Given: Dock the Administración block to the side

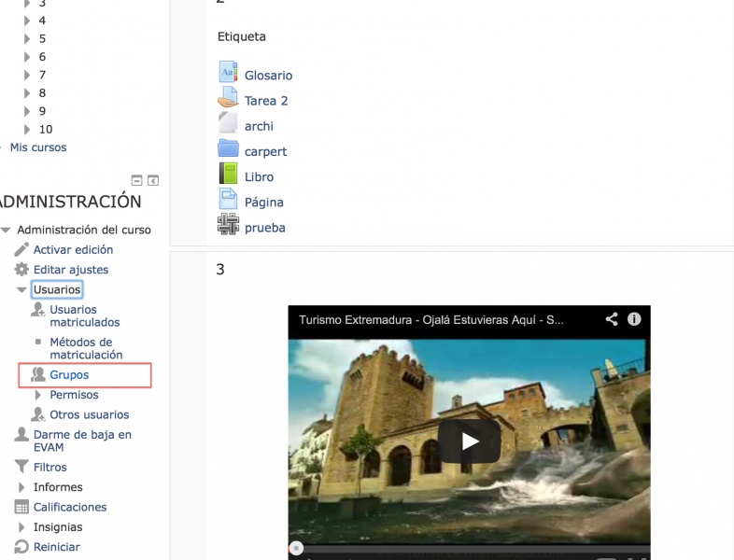Looking at the screenshot, I should coord(153,180).
